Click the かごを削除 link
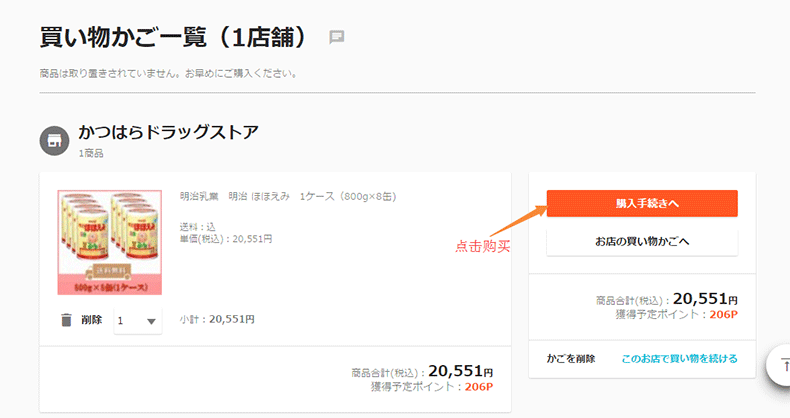This screenshot has width=790, height=418. coord(571,358)
